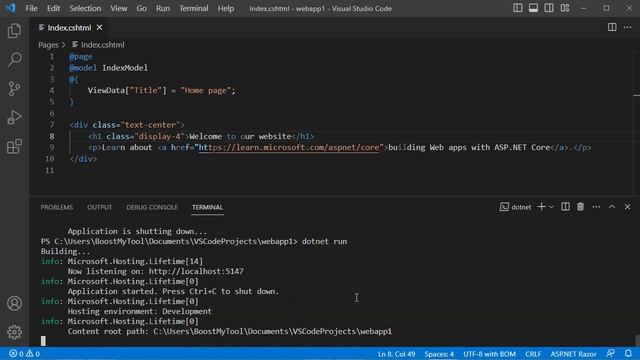Open the Accounts menu

14,303
